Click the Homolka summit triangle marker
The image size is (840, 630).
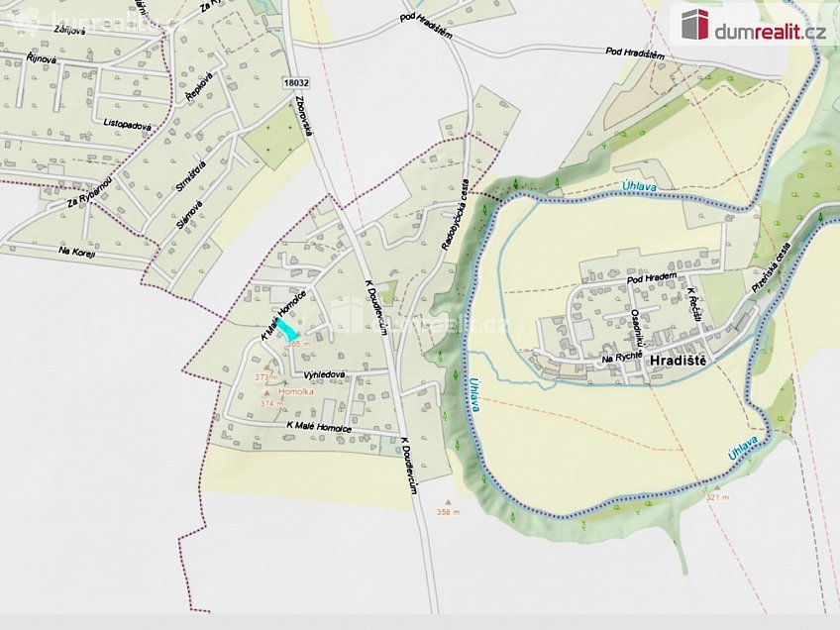[266, 392]
